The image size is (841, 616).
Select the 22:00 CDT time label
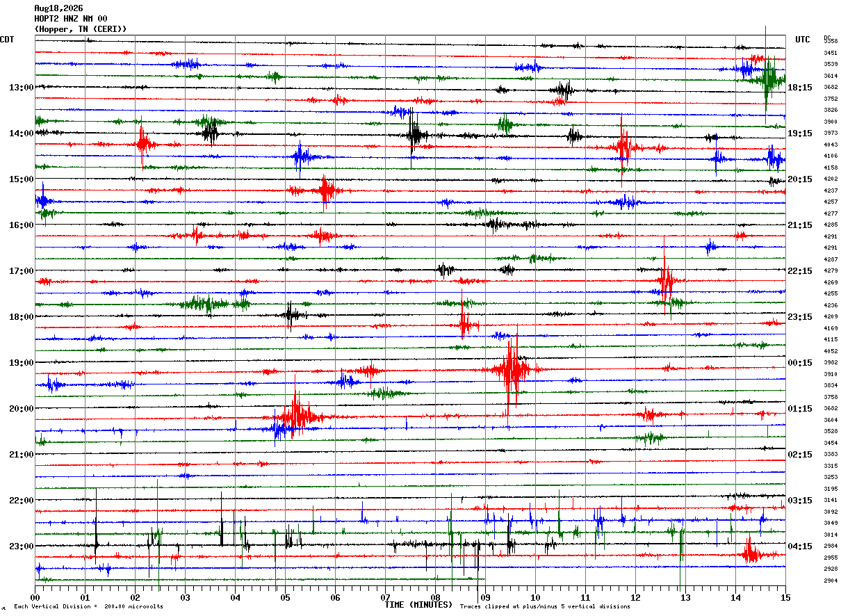(x=22, y=501)
